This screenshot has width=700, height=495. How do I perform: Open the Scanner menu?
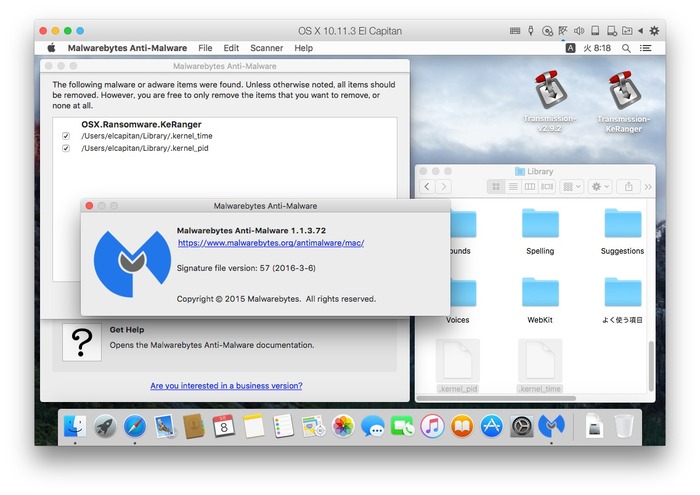coord(267,48)
